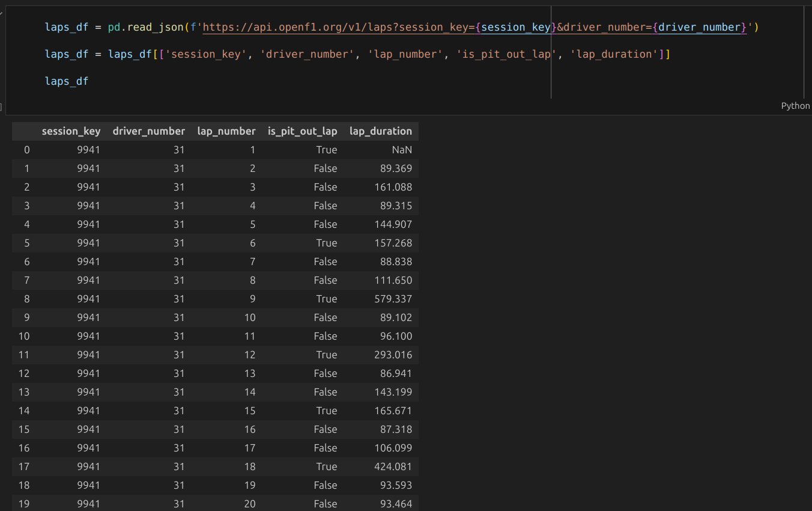Select lap duration value 88.838
The height and width of the screenshot is (511, 812).
(396, 262)
